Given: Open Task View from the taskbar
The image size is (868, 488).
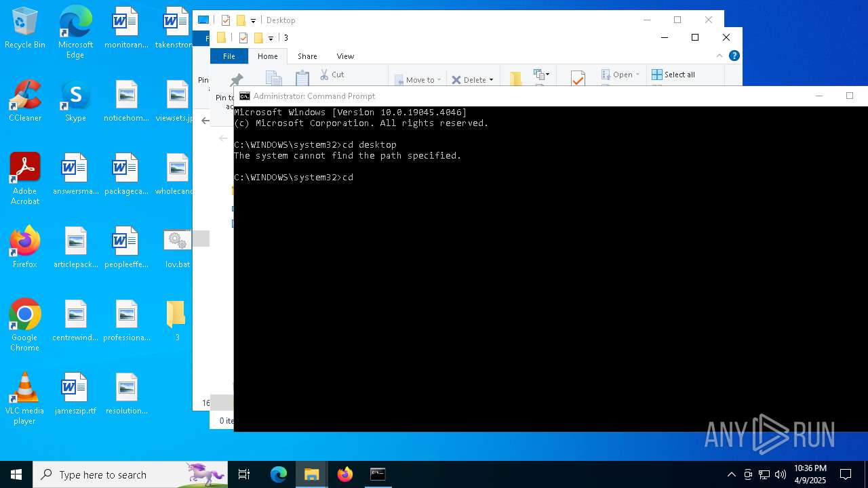Looking at the screenshot, I should [x=244, y=474].
